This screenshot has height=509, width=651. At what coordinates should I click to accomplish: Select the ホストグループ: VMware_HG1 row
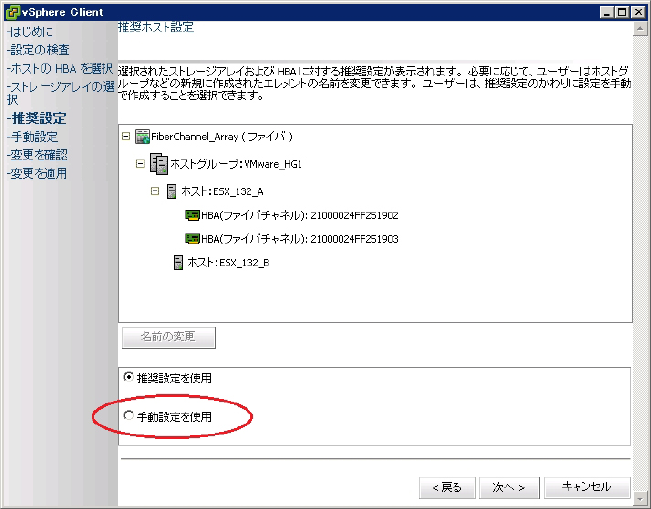[x=236, y=164]
